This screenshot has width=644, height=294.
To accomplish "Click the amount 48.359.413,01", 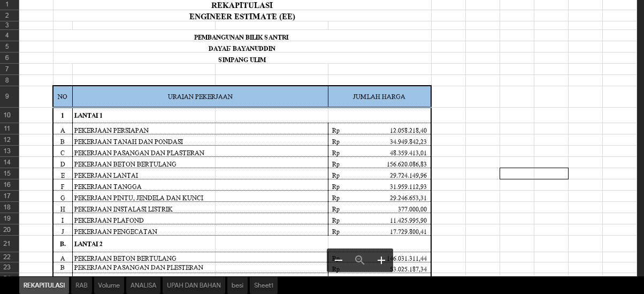I will (409, 153).
